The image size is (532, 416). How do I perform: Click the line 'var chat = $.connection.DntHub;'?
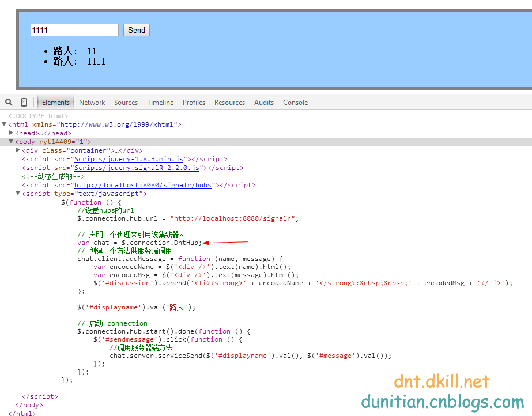[x=139, y=243]
